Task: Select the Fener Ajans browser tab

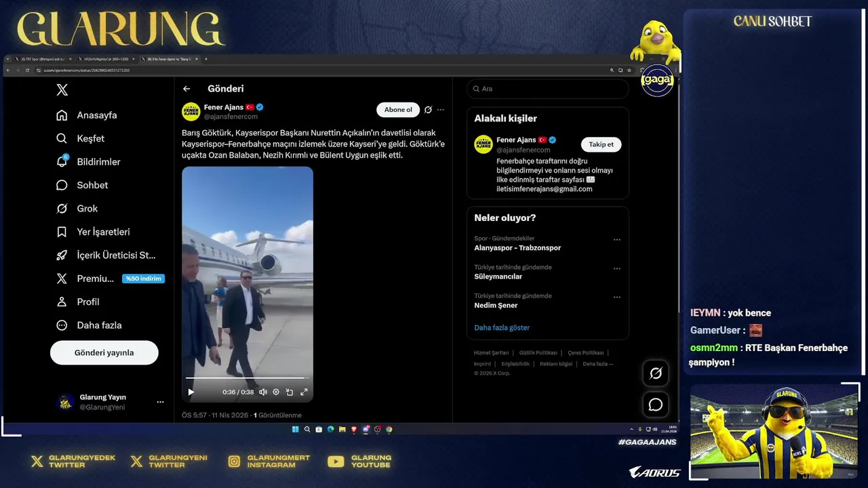Action: [x=169, y=59]
